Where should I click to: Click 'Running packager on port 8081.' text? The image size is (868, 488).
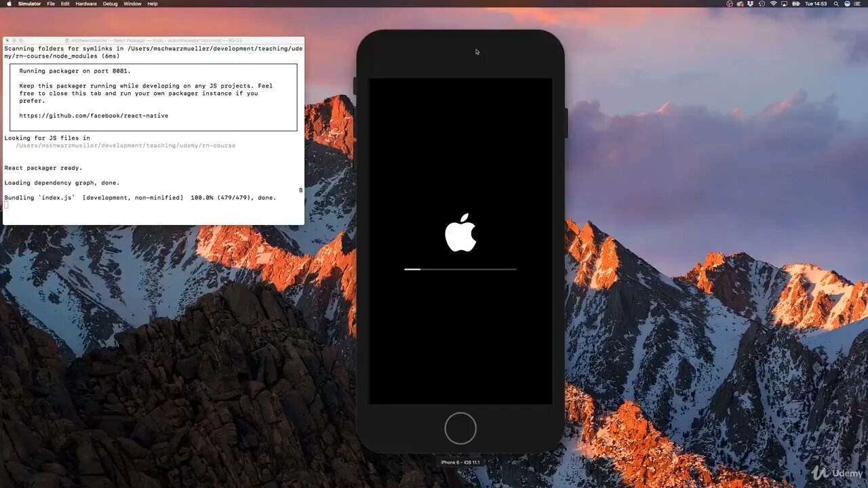[75, 71]
